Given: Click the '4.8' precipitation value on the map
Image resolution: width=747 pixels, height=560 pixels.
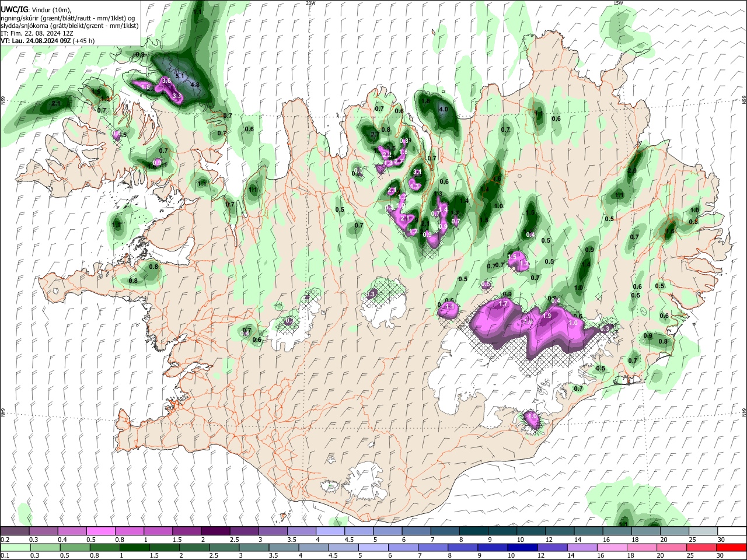Looking at the screenshot, I should [x=196, y=85].
